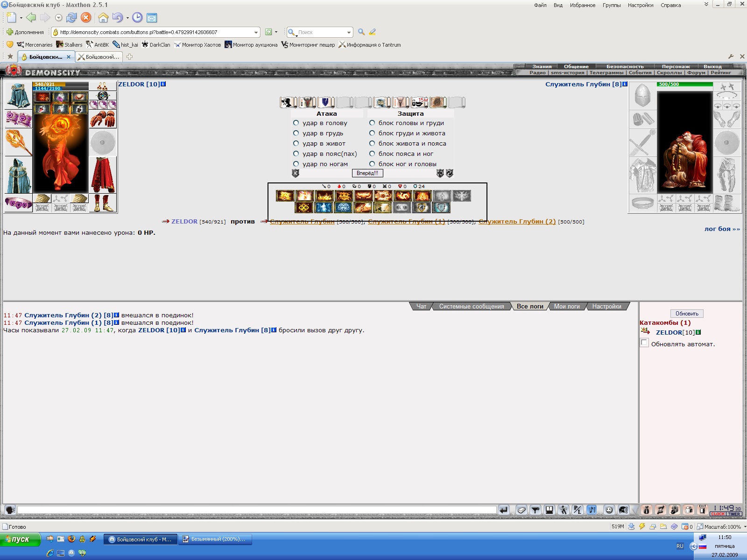
Task: Go to browser Home page icon
Action: 103,18
